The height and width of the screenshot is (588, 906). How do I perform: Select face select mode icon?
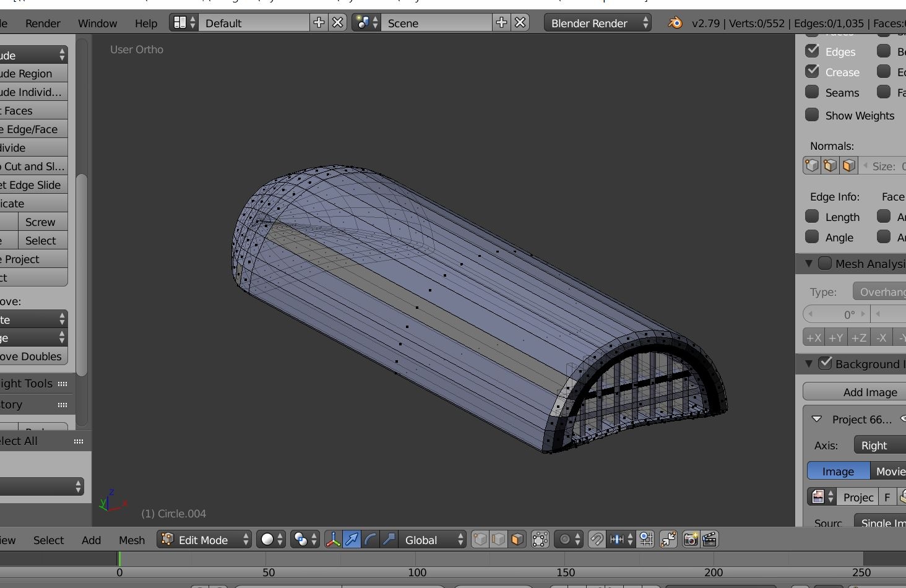coord(517,540)
